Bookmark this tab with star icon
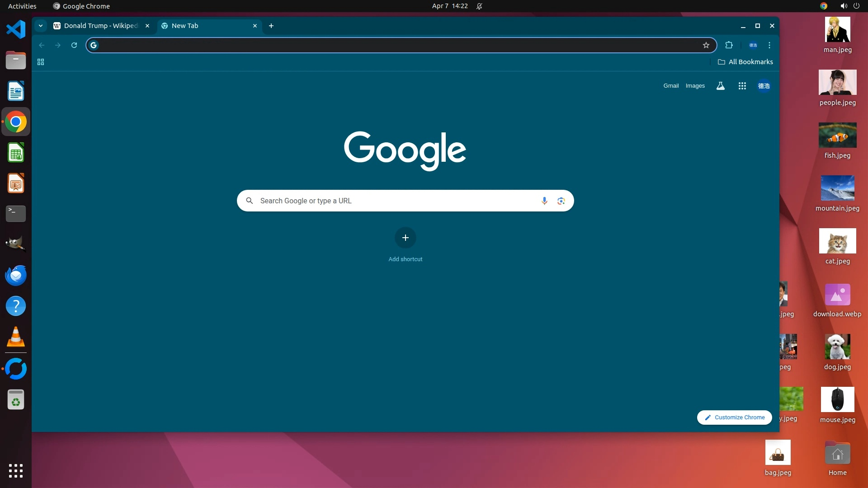This screenshot has height=488, width=868. [706, 45]
